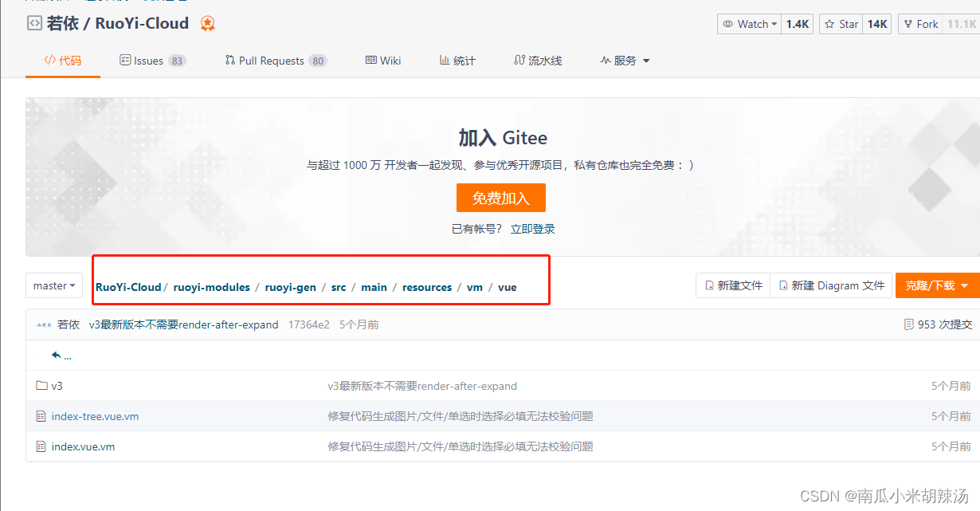Click the 若依 committer avatar
The width and height of the screenshot is (980, 511).
click(44, 325)
